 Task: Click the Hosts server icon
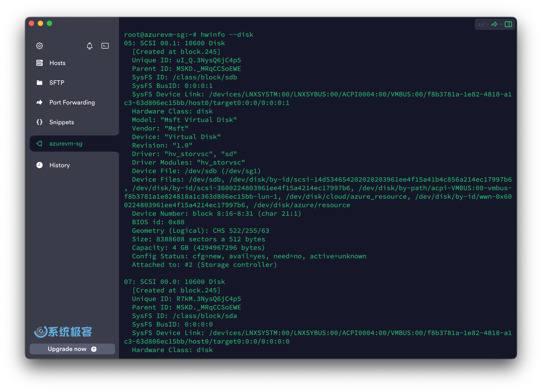coord(40,63)
